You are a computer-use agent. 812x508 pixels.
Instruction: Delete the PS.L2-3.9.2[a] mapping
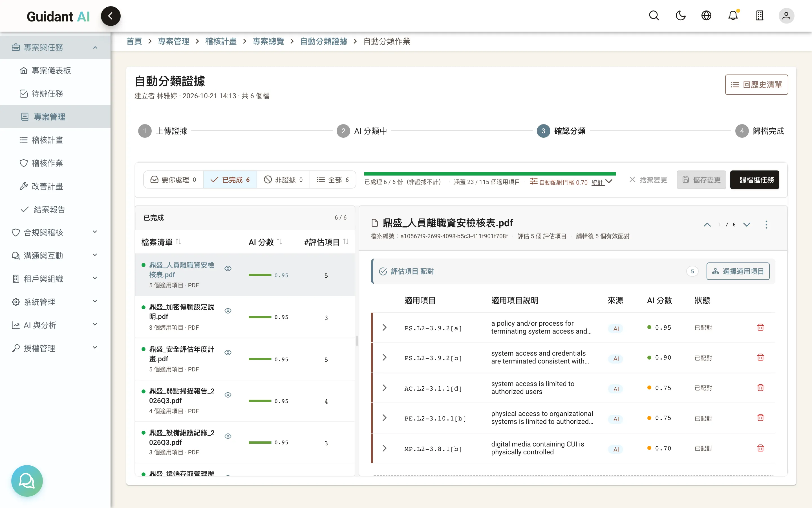coord(760,327)
